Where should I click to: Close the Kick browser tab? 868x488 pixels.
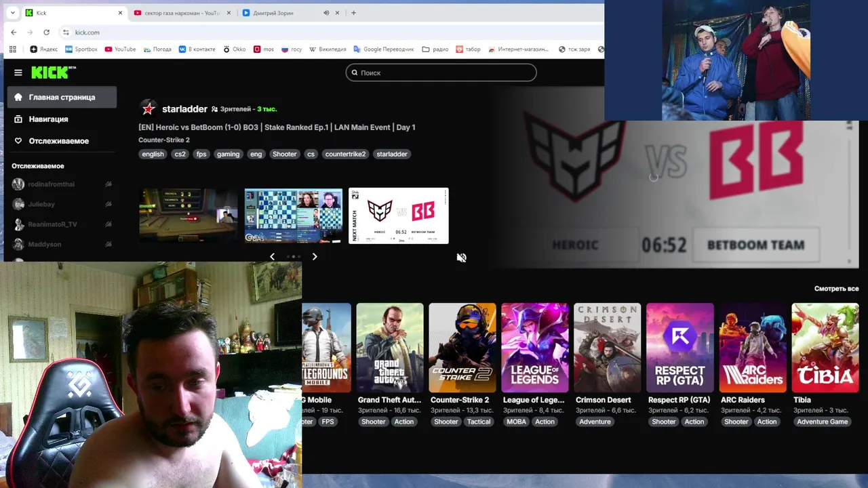coord(121,13)
